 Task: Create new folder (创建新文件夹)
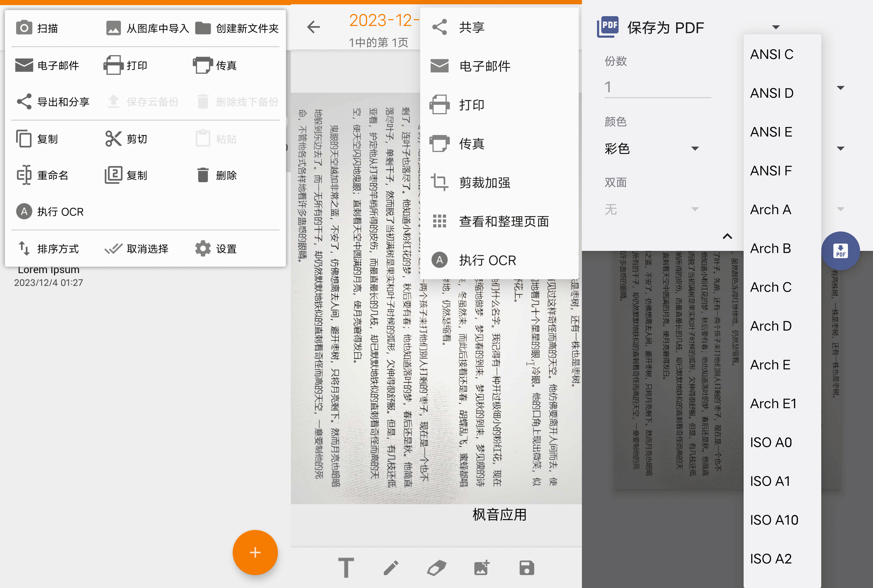coord(237,28)
